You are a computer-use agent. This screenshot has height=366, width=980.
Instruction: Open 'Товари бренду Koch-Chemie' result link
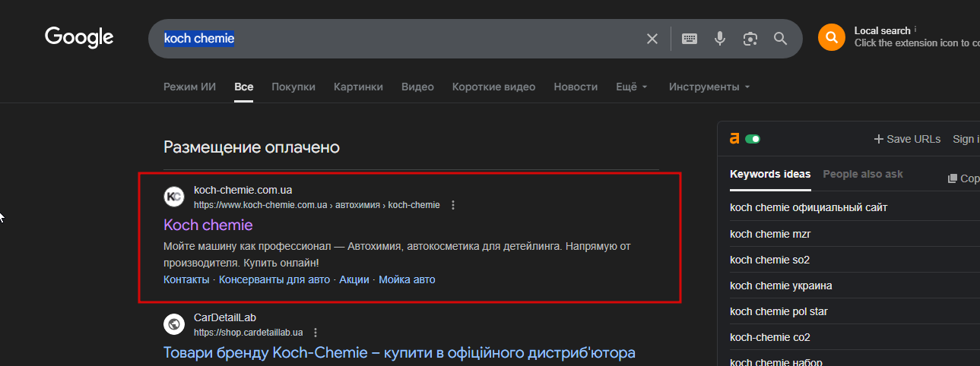(x=399, y=352)
